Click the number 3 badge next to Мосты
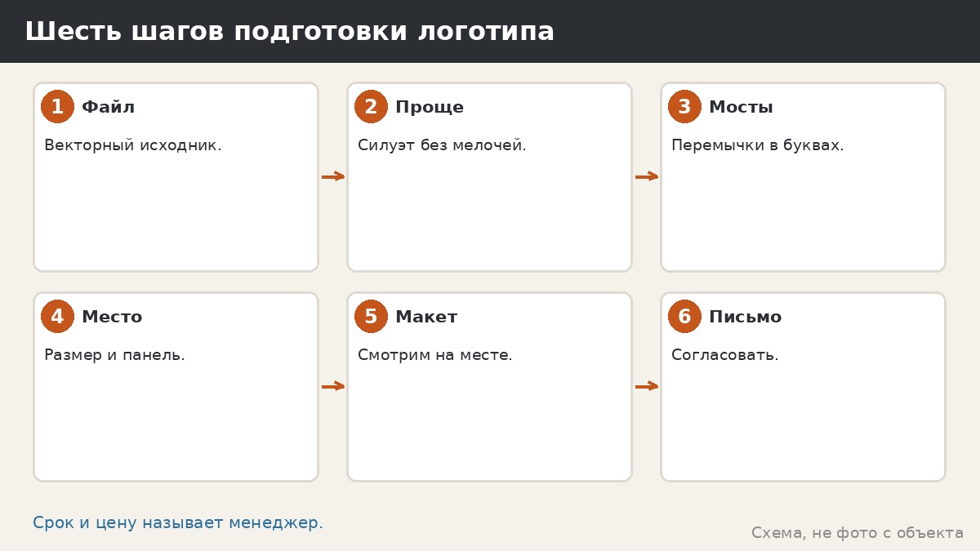 coord(684,107)
